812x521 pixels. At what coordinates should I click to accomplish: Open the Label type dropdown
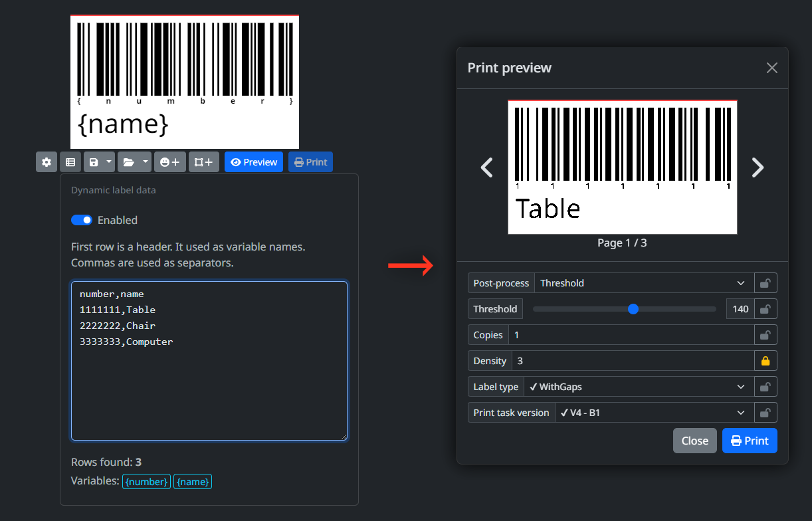[639, 387]
